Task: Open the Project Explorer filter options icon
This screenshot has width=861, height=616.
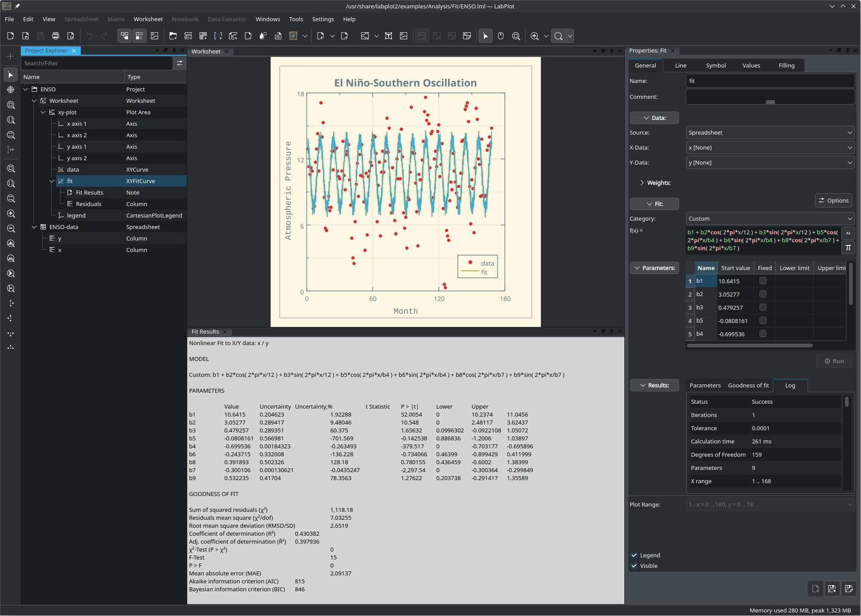Action: click(x=180, y=64)
